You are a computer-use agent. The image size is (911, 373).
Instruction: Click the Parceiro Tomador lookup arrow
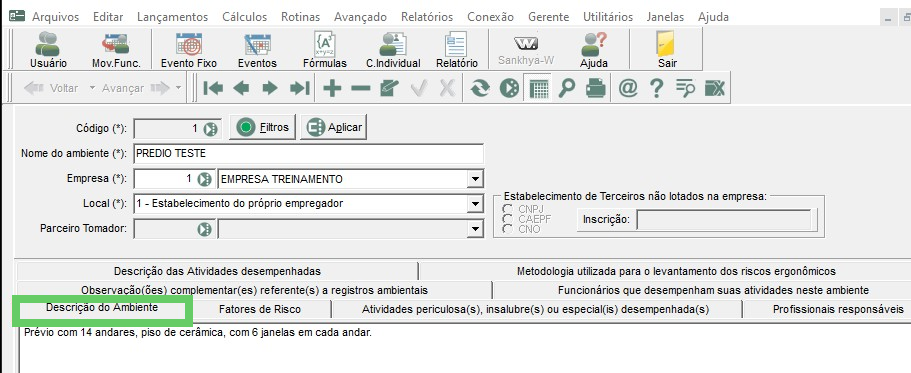(205, 229)
